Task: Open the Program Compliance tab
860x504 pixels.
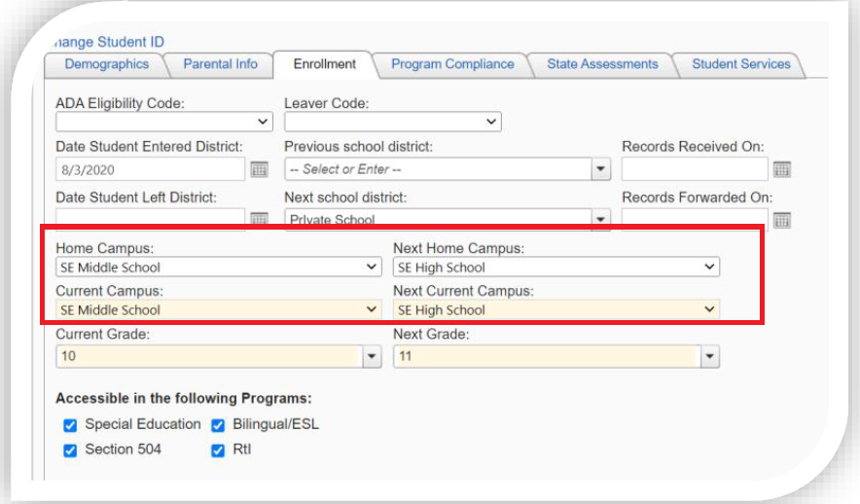Action: pyautogui.click(x=452, y=64)
